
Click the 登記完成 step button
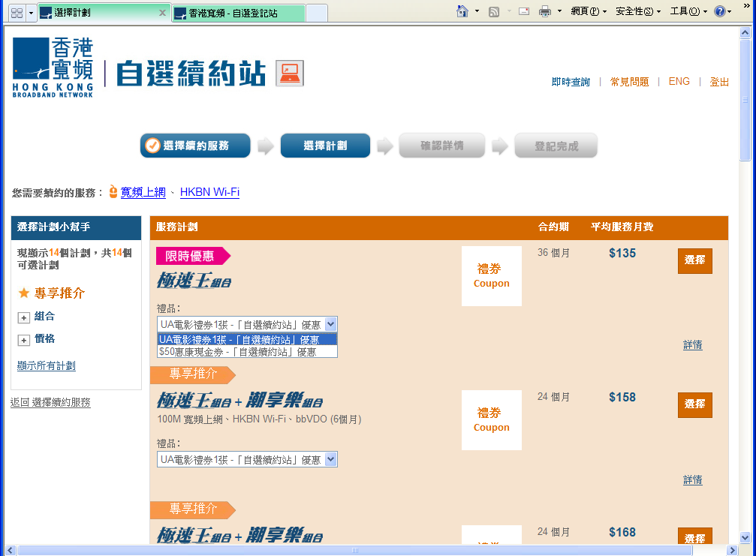click(556, 146)
